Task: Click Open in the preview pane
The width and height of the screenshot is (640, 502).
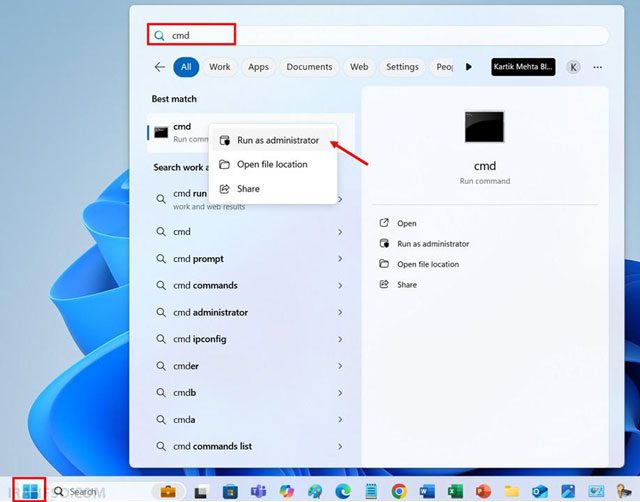Action: tap(398, 223)
